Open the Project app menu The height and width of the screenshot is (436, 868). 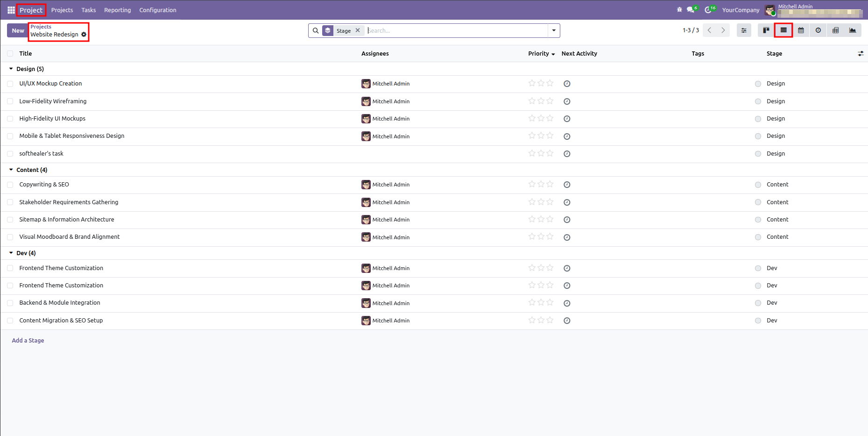[31, 10]
